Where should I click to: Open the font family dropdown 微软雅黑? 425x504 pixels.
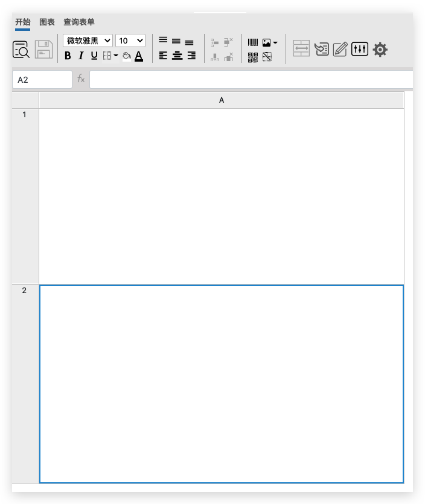point(88,40)
